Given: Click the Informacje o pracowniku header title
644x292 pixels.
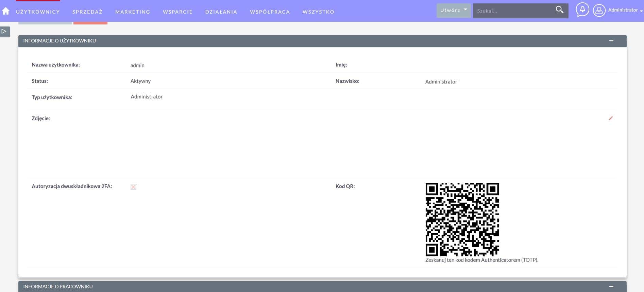Looking at the screenshot, I should click(58, 287).
